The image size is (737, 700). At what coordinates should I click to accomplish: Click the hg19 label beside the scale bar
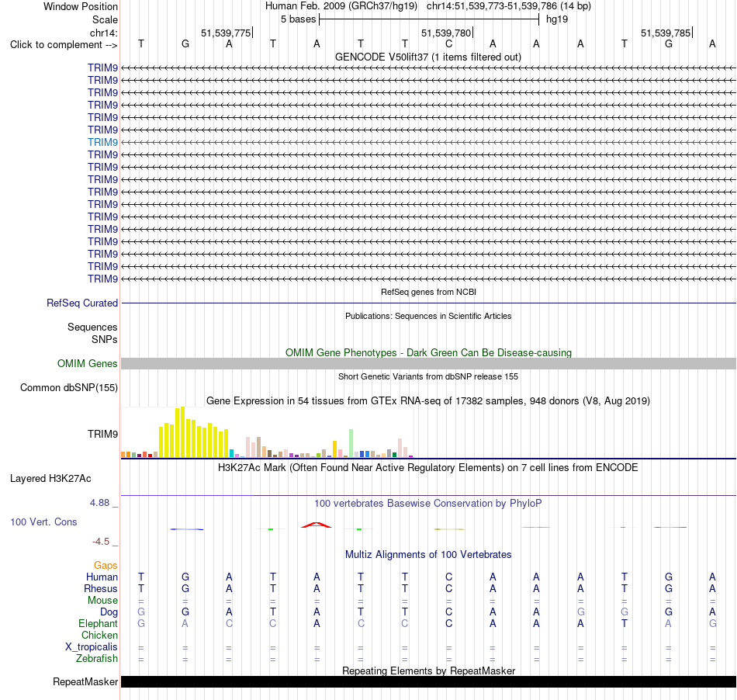coord(557,19)
